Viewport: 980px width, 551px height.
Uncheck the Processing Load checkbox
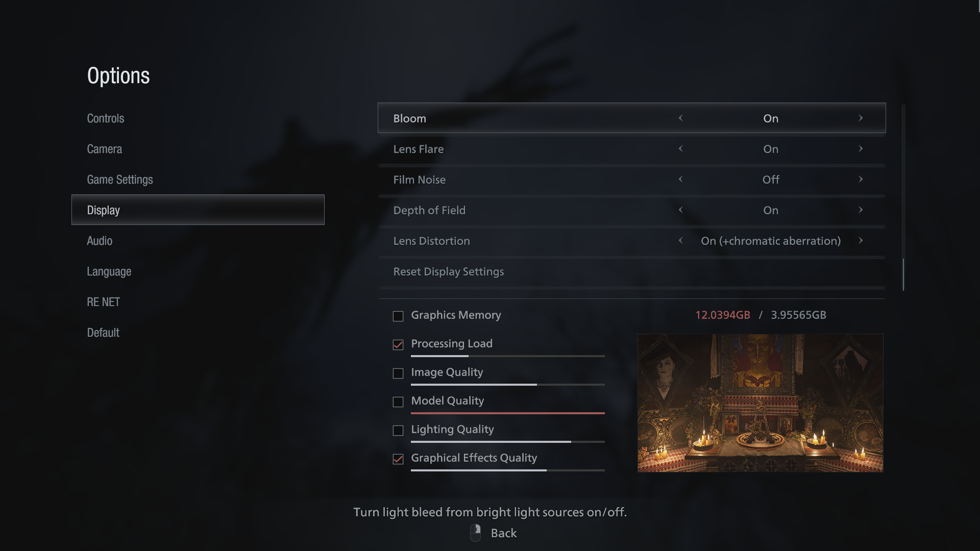coord(398,345)
